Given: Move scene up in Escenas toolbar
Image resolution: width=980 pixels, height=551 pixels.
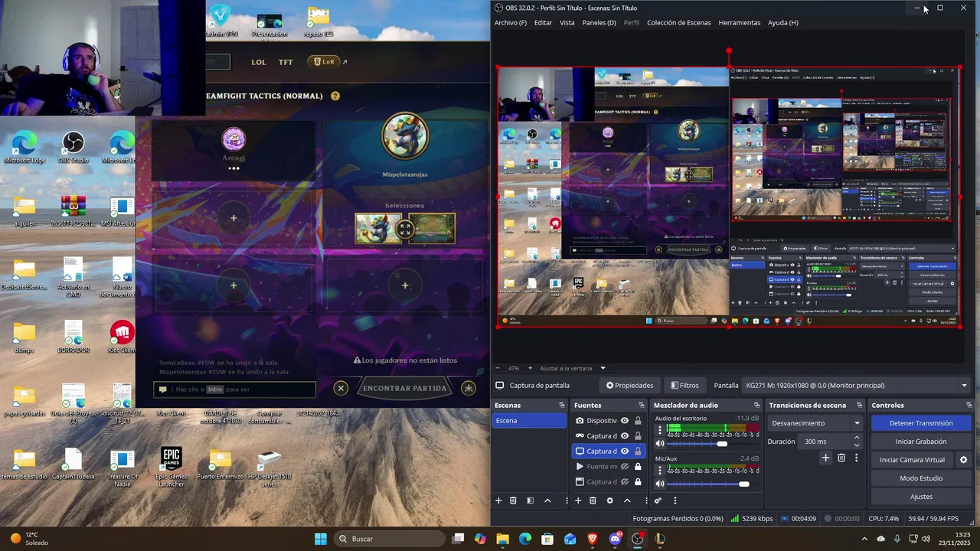Looking at the screenshot, I should tap(547, 500).
